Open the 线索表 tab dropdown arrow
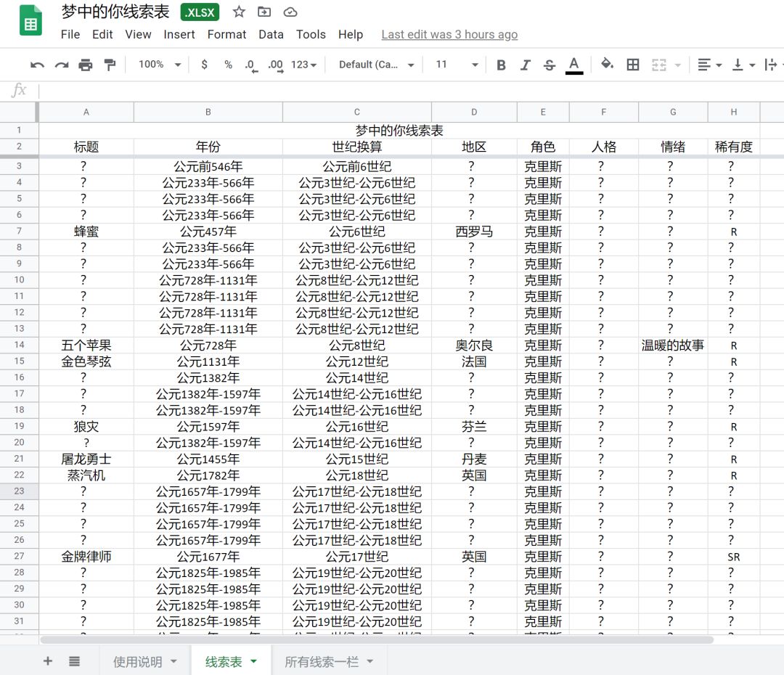 pyautogui.click(x=253, y=661)
